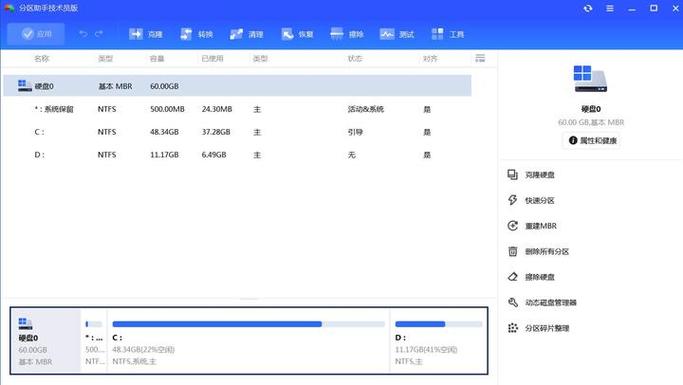The width and height of the screenshot is (683, 385).
Task: Click the 名称 column header
Action: pyautogui.click(x=42, y=58)
